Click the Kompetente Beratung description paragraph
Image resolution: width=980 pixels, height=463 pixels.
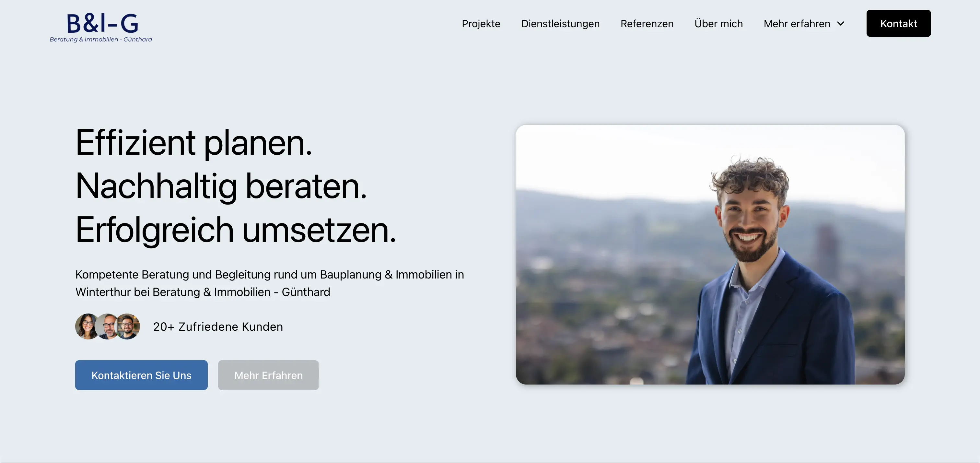click(x=270, y=283)
